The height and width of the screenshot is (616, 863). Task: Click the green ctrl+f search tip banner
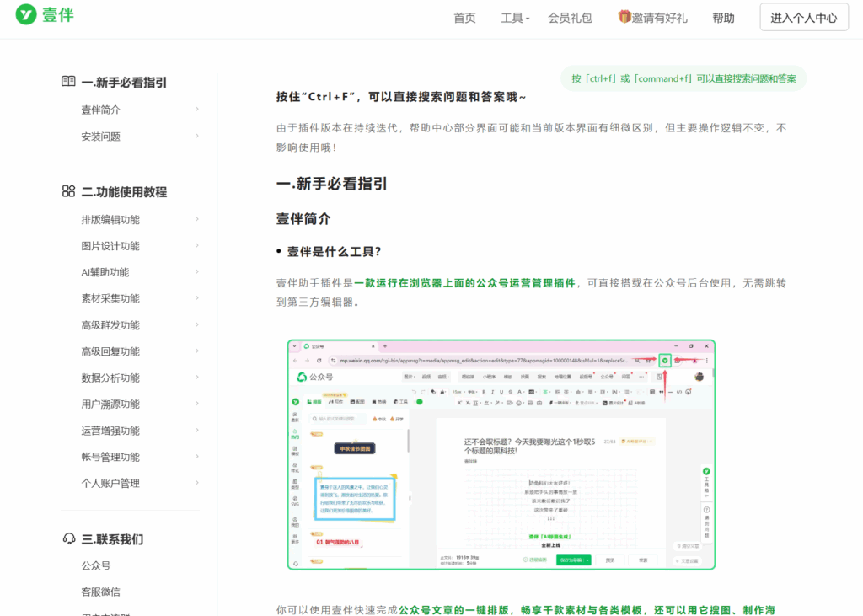pyautogui.click(x=683, y=78)
